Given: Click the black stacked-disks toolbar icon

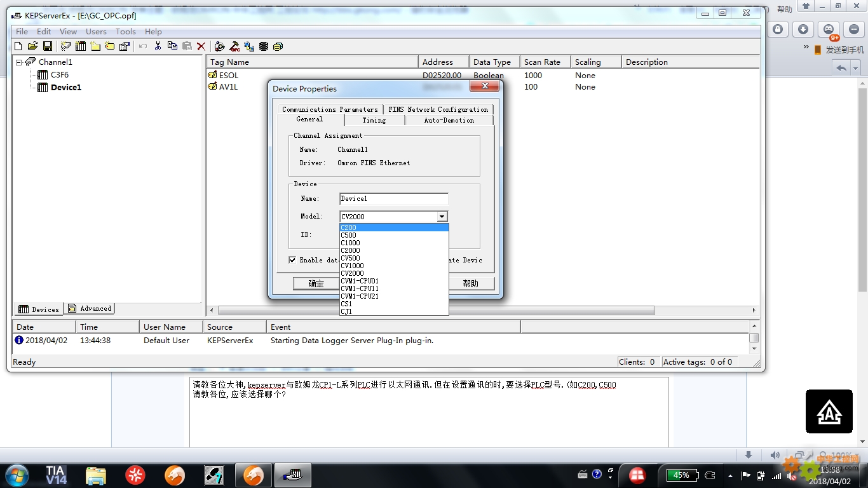Looking at the screenshot, I should (264, 46).
